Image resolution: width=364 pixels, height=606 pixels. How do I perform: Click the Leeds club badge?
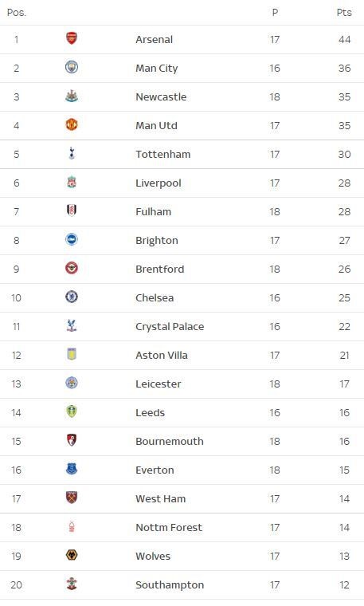point(72,411)
